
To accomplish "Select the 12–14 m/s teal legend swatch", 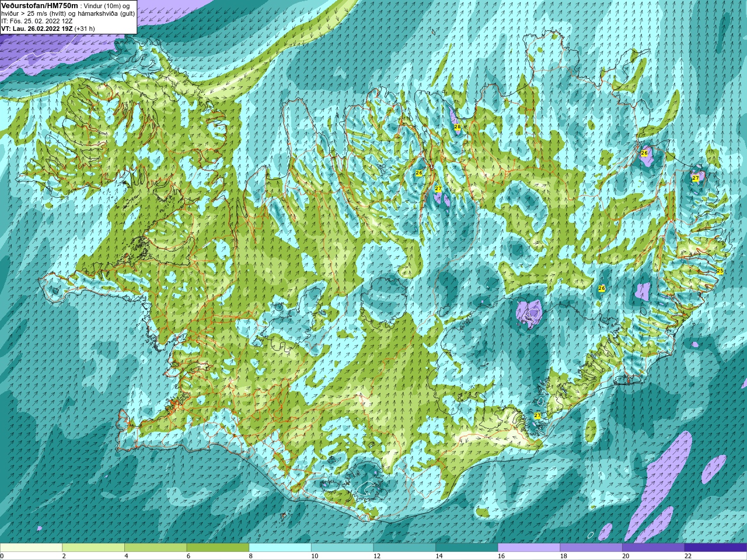I will click(404, 547).
